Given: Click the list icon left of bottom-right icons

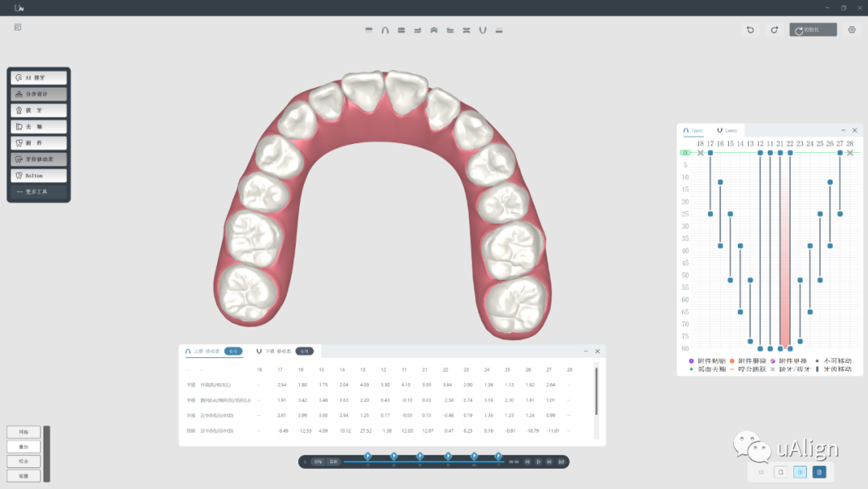Looking at the screenshot, I should click(761, 472).
